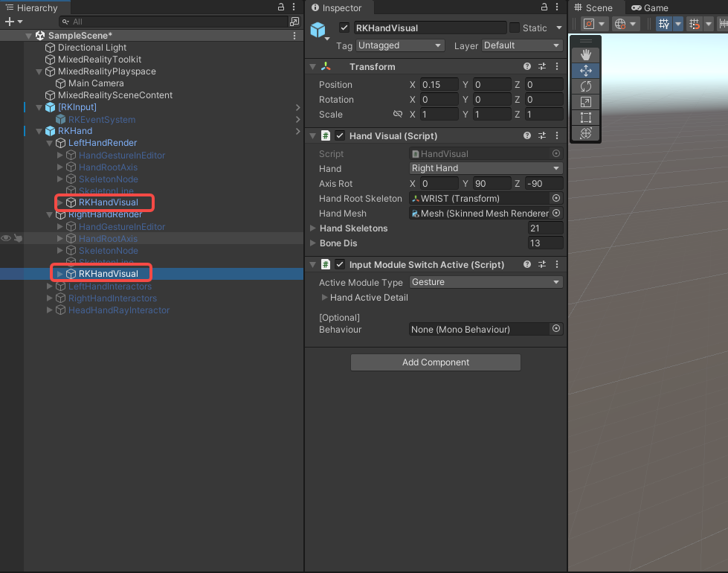This screenshot has width=728, height=573.
Task: Select the Scale tool in Scene toolbar
Action: (585, 102)
